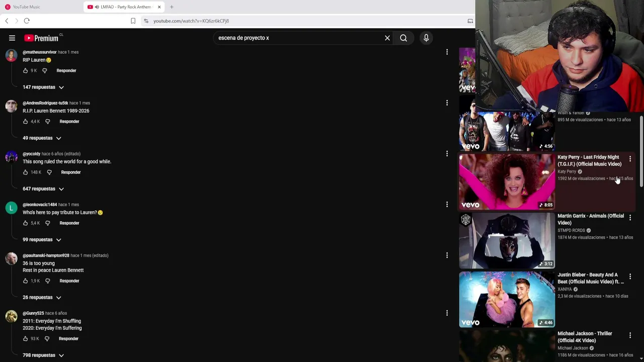Open options menu for @paultanski-hampton928's comment
This screenshot has width=644, height=362.
click(447, 255)
